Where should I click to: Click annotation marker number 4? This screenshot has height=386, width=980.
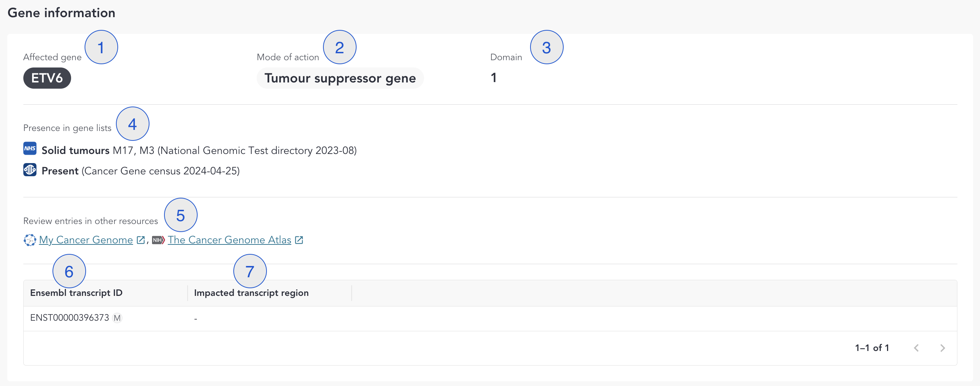(x=132, y=124)
